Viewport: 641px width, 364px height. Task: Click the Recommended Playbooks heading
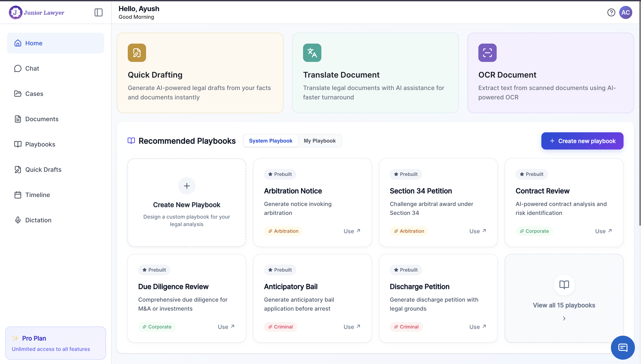tap(187, 141)
